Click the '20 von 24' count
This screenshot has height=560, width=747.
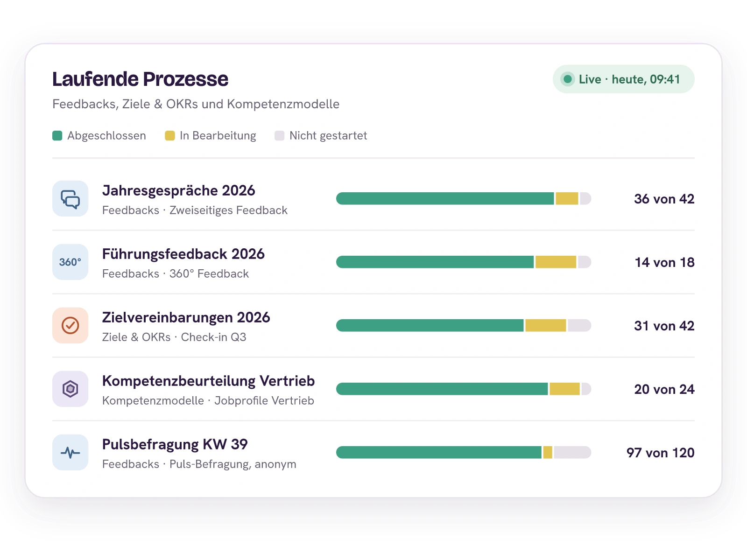[664, 389]
